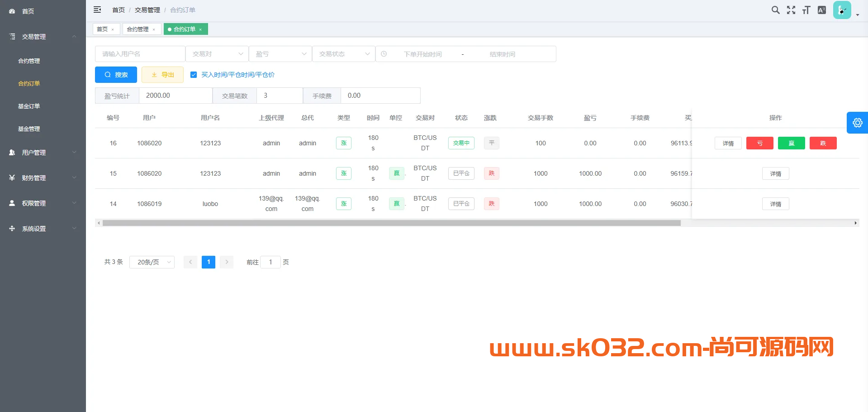Click the 权限管理 user icon in sidebar

point(12,203)
